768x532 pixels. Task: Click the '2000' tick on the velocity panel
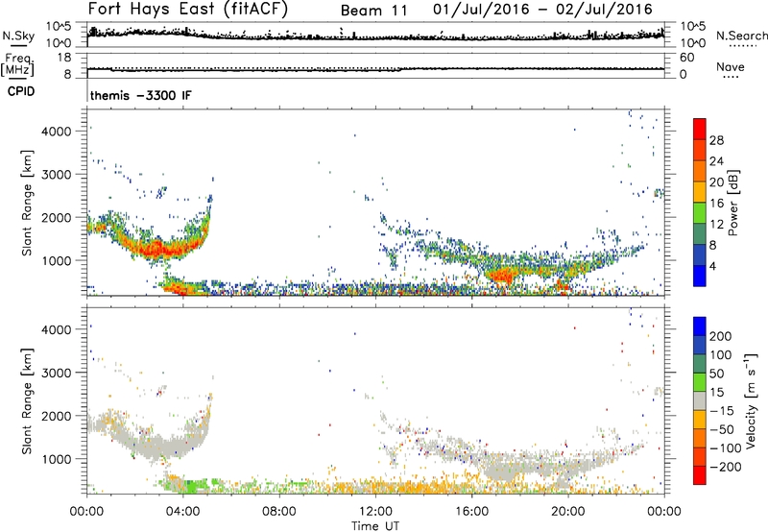pos(57,416)
